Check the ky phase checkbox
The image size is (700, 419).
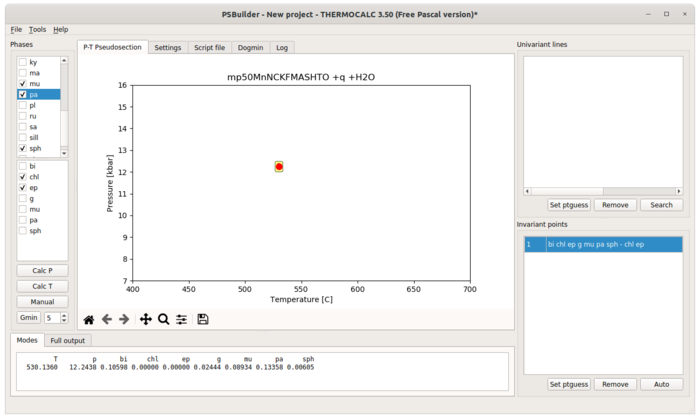[x=23, y=62]
